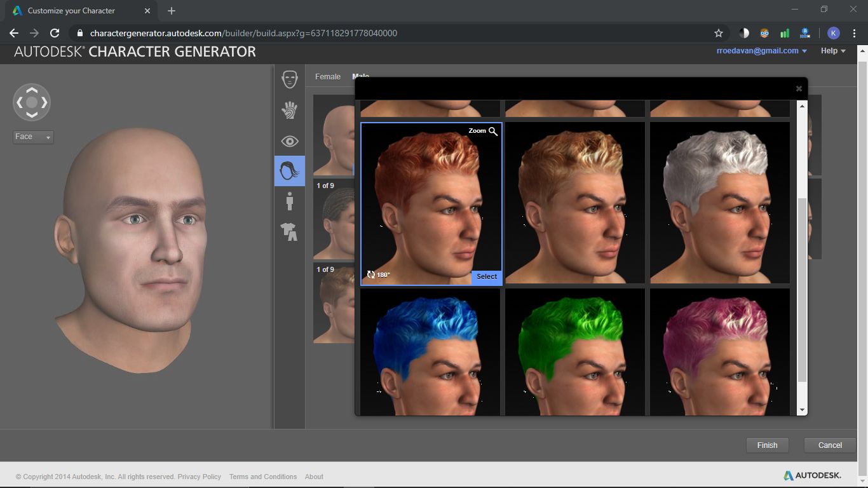This screenshot has width=868, height=488.
Task: Open the About link
Action: (314, 477)
